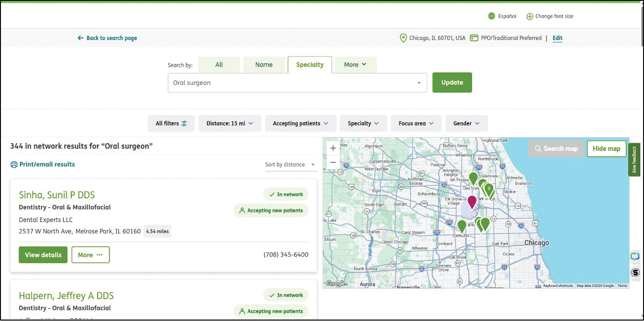Click the printer icon next to Print/email results
The image size is (644, 321).
click(14, 165)
